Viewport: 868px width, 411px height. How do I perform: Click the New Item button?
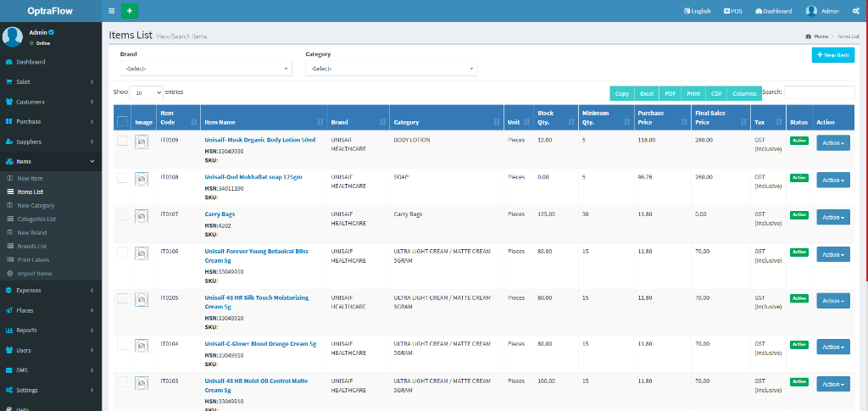click(x=833, y=55)
